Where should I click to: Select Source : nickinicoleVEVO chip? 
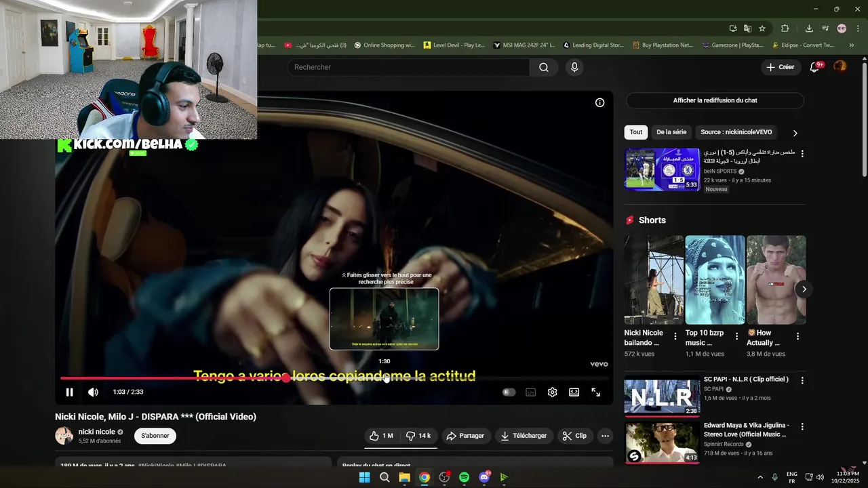click(736, 132)
